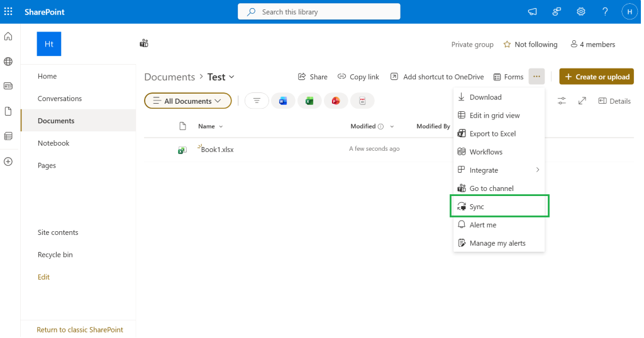Open the Recycle bin
Screen dimensions: 644x338
[x=55, y=254]
